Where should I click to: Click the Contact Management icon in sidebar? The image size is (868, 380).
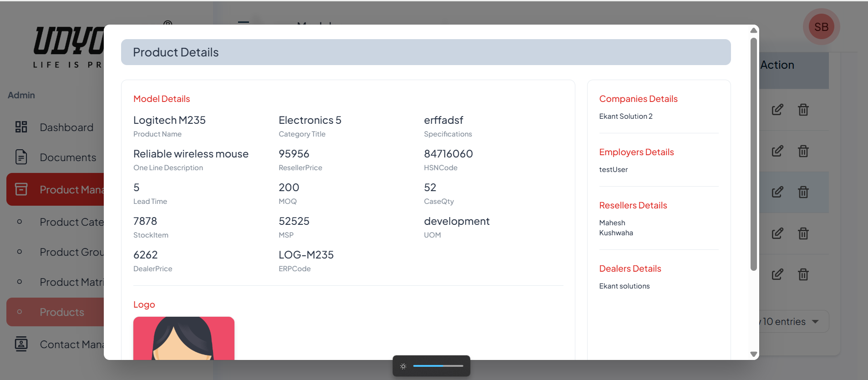[21, 344]
